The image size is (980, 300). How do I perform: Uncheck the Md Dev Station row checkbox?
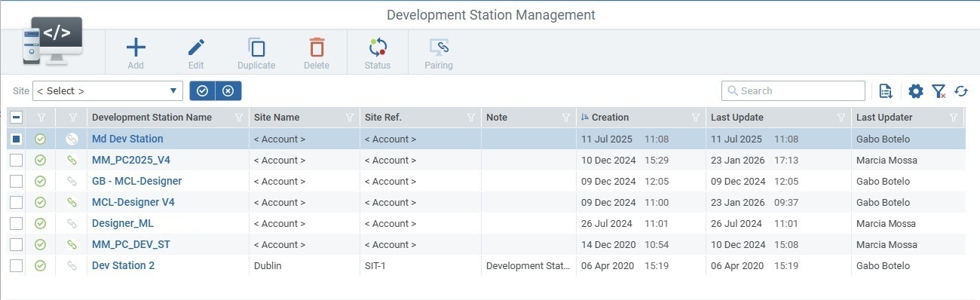(16, 139)
